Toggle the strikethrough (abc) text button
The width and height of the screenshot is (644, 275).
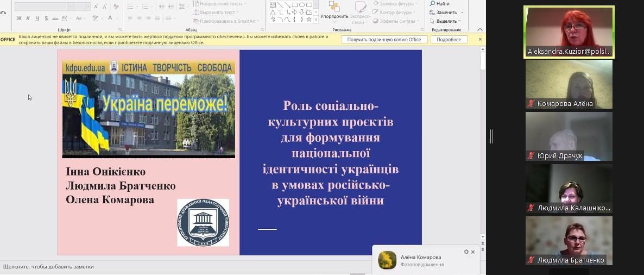click(x=56, y=18)
